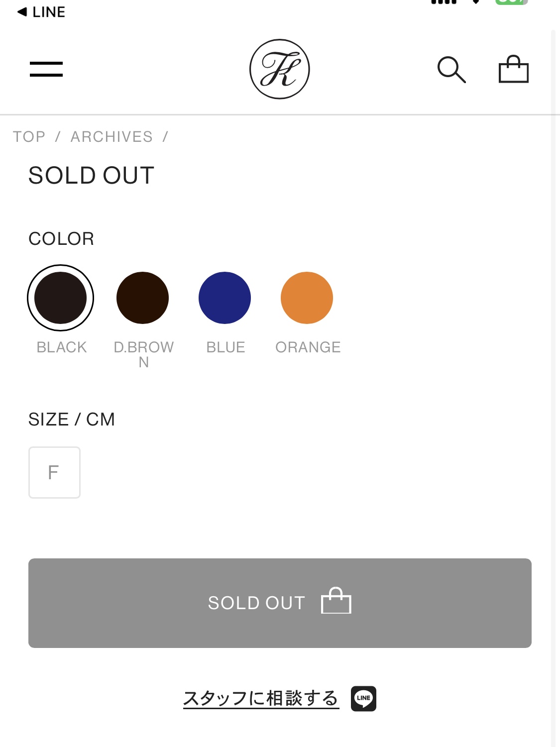Screen dimensions: 560x747
Task: Select the black color swatch
Action: coord(61,298)
